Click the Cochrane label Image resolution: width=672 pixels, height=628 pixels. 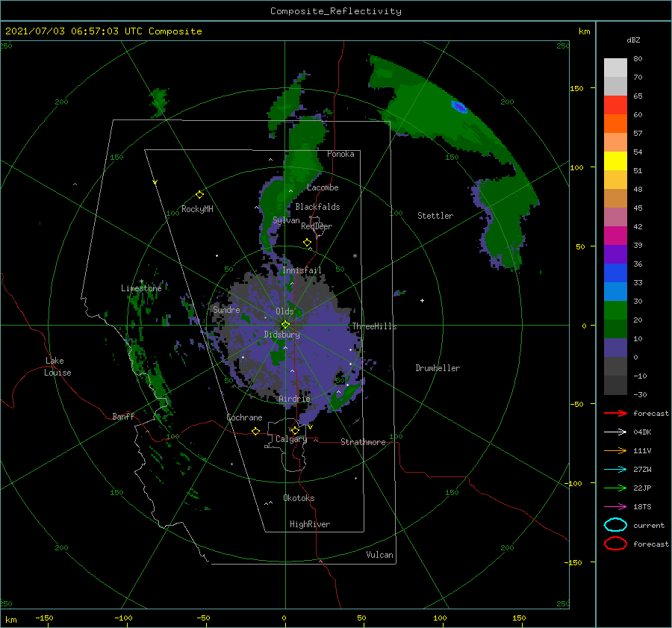tap(244, 417)
